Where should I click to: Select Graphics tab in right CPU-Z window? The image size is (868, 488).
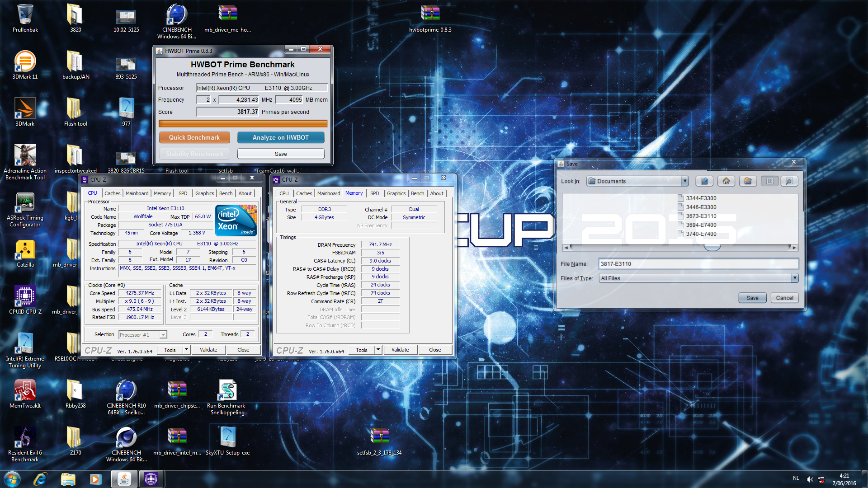[x=396, y=193]
